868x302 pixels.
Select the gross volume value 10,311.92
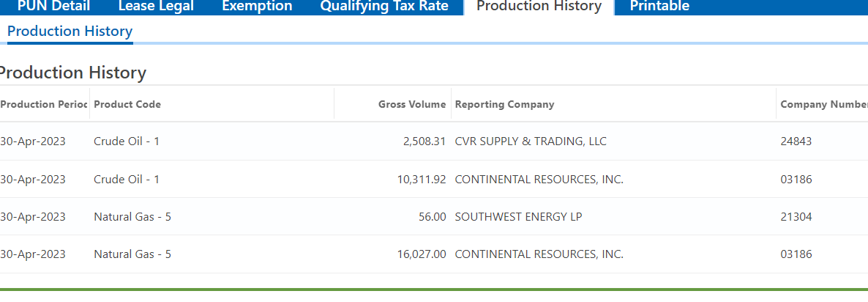pyautogui.click(x=422, y=180)
